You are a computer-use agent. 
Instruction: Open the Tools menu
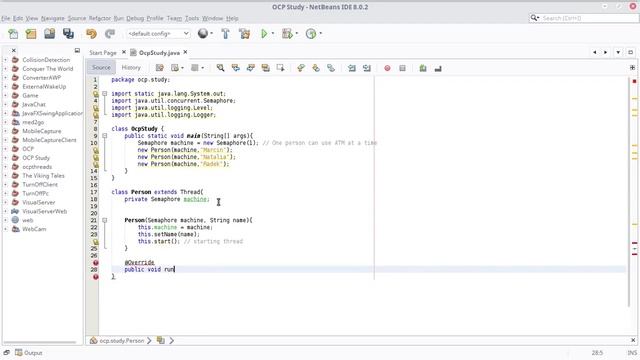[192, 18]
